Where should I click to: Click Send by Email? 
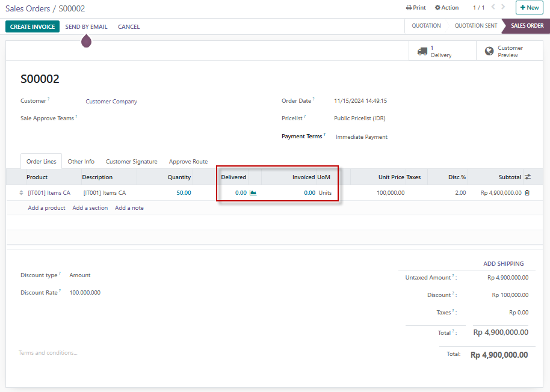point(86,26)
